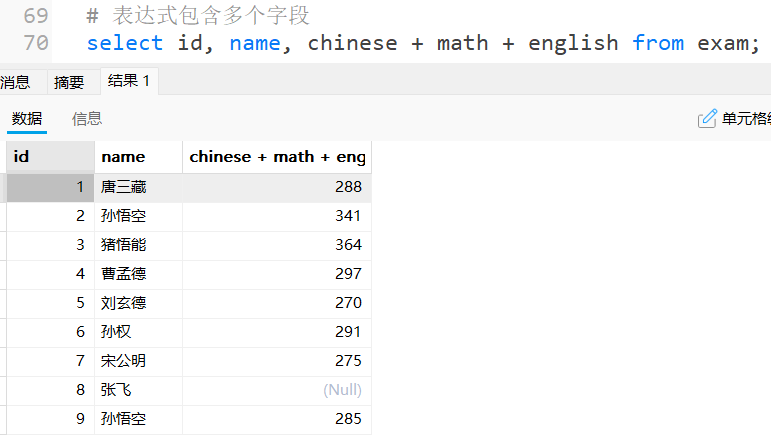Select the total cell 275
The width and height of the screenshot is (771, 440).
point(277,361)
